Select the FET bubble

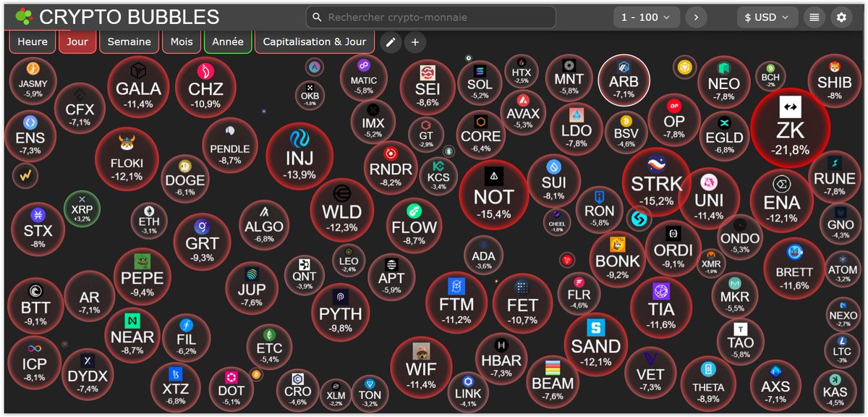(x=522, y=303)
